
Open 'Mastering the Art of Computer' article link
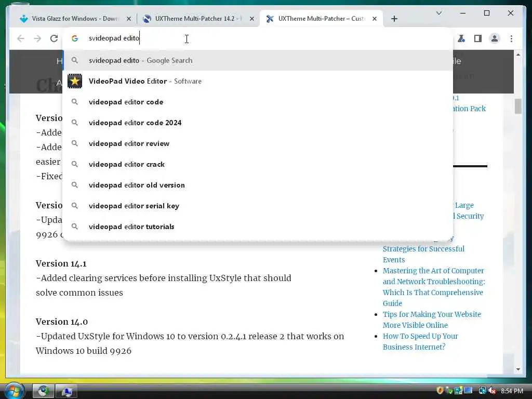(x=434, y=287)
